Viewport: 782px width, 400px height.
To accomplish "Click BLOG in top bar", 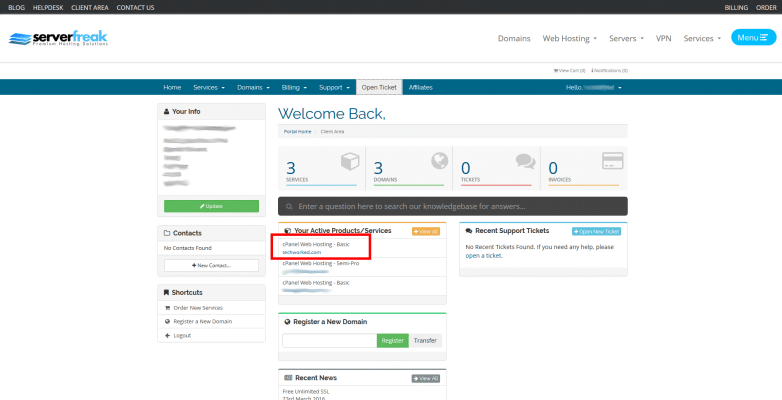I will (16, 7).
